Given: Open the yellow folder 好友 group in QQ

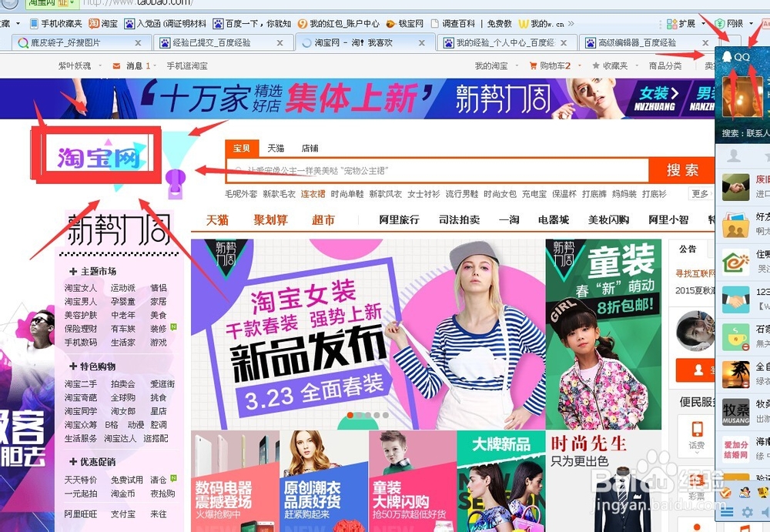Looking at the screenshot, I should tap(735, 225).
